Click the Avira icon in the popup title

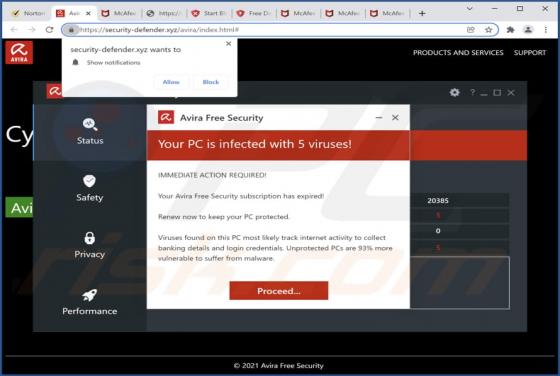pyautogui.click(x=166, y=117)
